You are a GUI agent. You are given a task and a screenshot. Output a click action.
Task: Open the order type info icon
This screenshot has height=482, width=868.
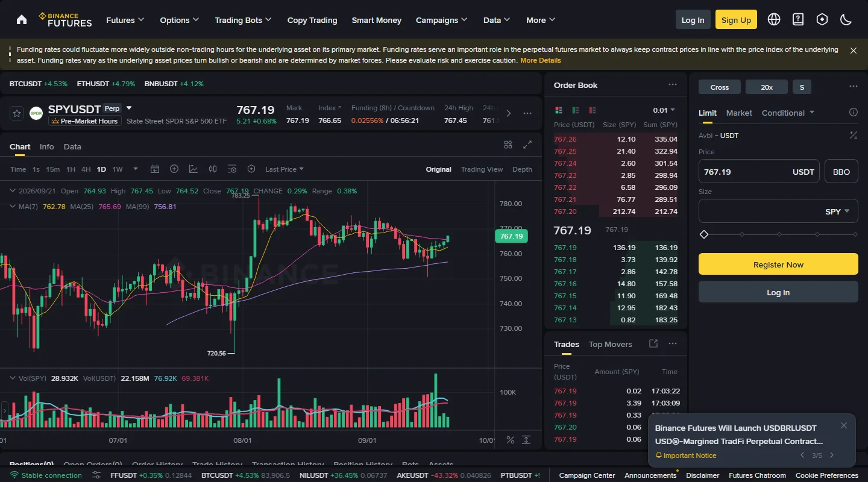click(854, 112)
